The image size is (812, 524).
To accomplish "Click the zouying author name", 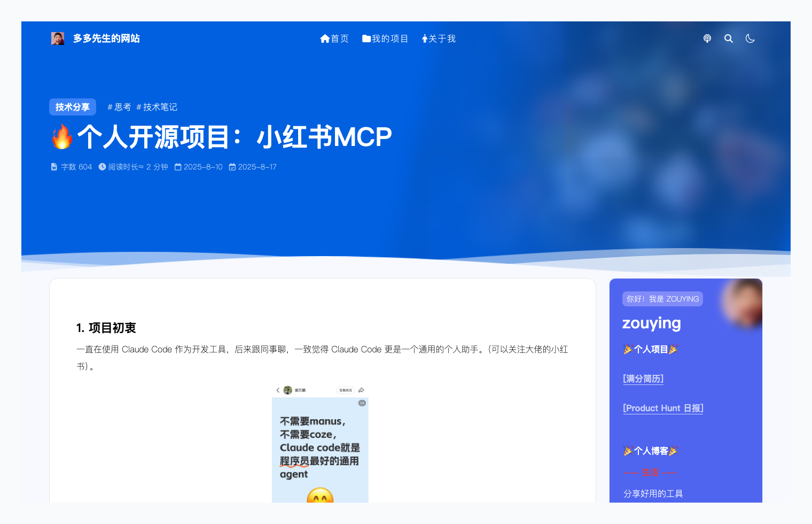I will [x=652, y=323].
